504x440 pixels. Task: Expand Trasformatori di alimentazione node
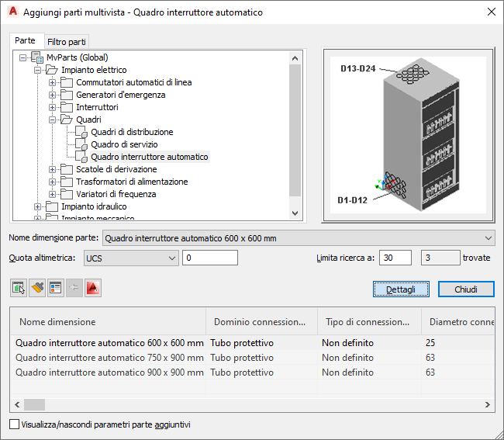52,182
